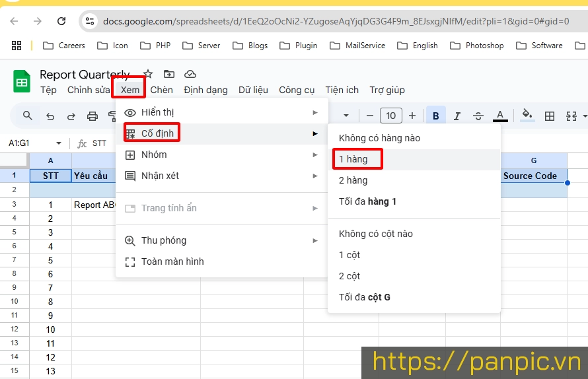Viewport: 588px width, 379px height.
Task: Star the Report Quarterly document
Action: (x=148, y=74)
